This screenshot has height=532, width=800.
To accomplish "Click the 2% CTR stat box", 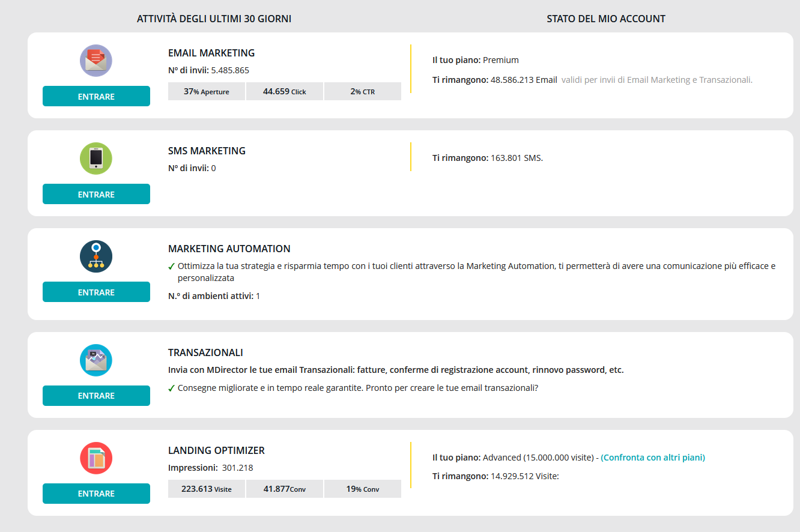I will [362, 91].
